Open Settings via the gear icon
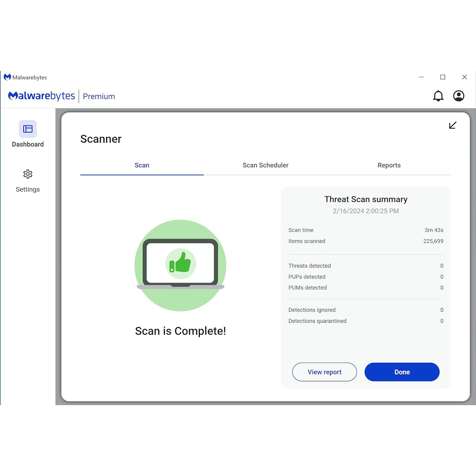Viewport: 476px width, 476px height. (27, 174)
